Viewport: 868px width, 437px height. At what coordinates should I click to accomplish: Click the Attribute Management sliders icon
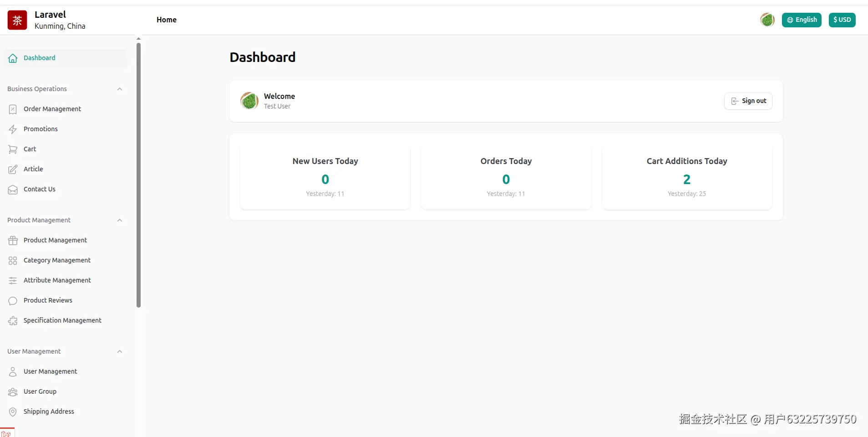(13, 281)
